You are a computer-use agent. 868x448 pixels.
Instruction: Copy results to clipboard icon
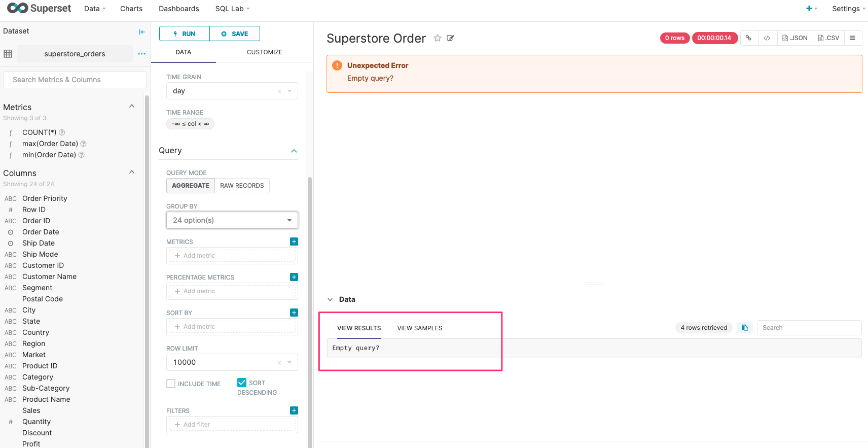tap(745, 328)
